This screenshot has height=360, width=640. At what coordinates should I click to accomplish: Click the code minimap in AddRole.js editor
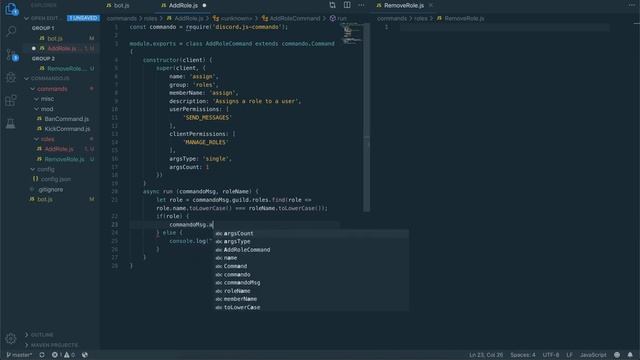click(x=351, y=33)
